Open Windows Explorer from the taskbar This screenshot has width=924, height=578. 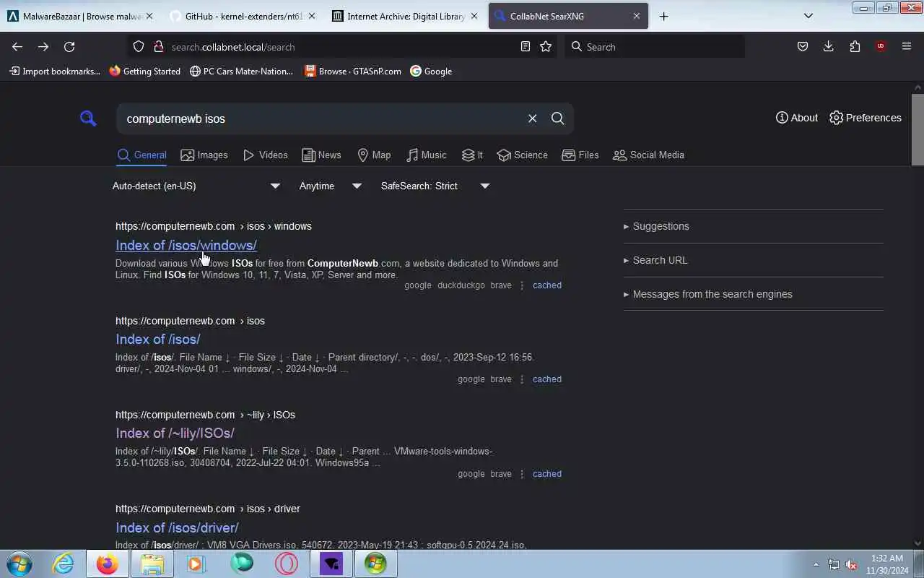pos(152,564)
